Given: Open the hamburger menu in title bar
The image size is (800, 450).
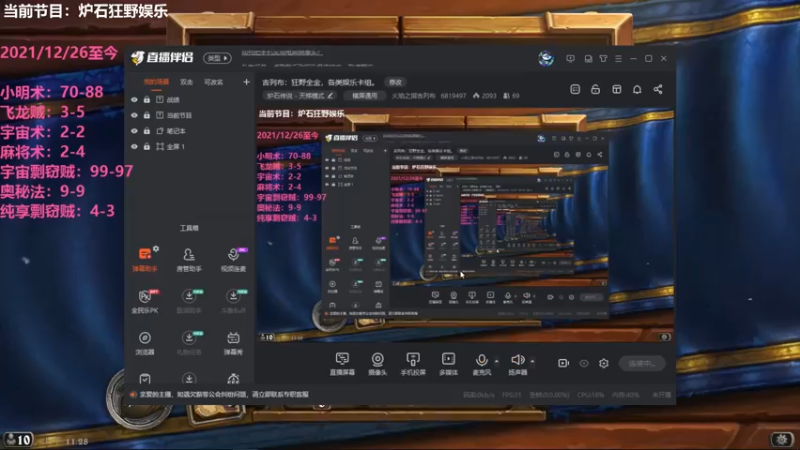Looking at the screenshot, I should (618, 59).
